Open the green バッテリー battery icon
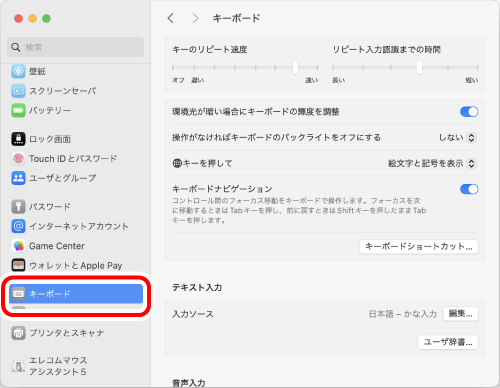The image size is (500, 388). (18, 110)
